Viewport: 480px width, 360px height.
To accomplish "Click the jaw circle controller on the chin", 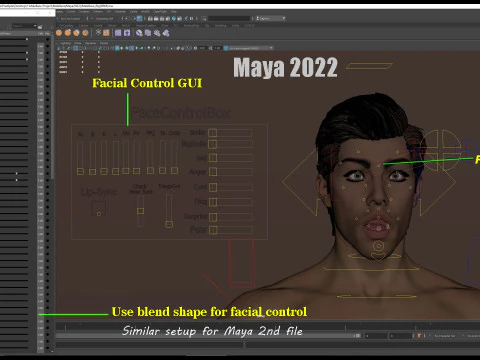I will (378, 247).
